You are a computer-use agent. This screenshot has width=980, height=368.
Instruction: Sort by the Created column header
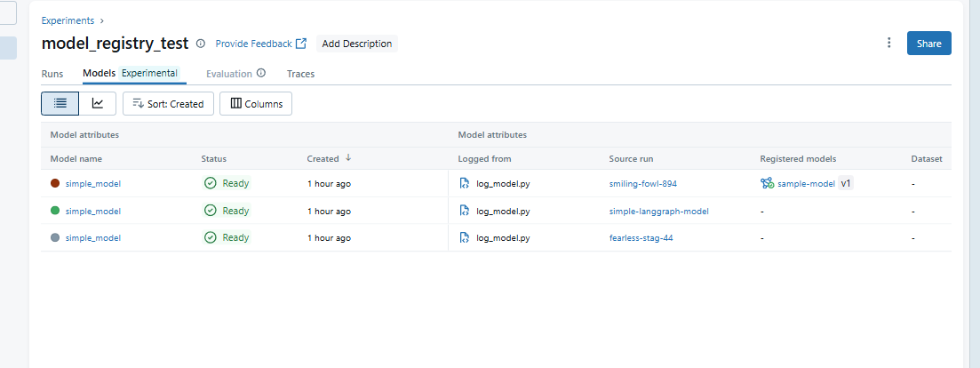click(323, 159)
